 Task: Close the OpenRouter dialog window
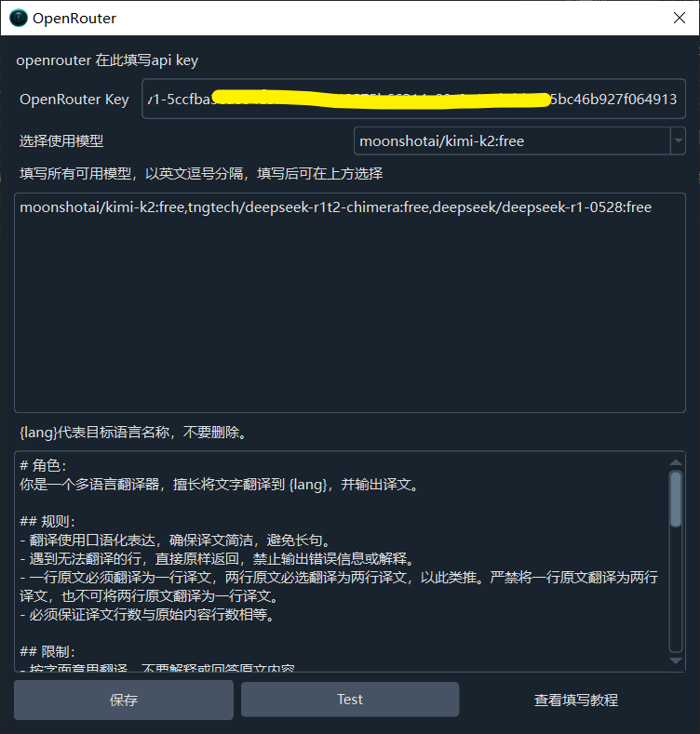click(x=679, y=18)
